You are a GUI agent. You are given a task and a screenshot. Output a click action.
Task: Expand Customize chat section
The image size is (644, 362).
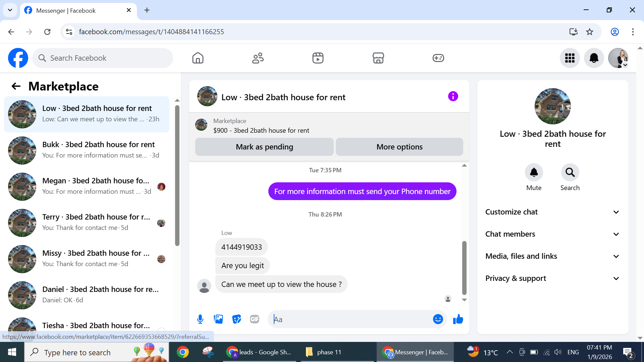tap(552, 212)
